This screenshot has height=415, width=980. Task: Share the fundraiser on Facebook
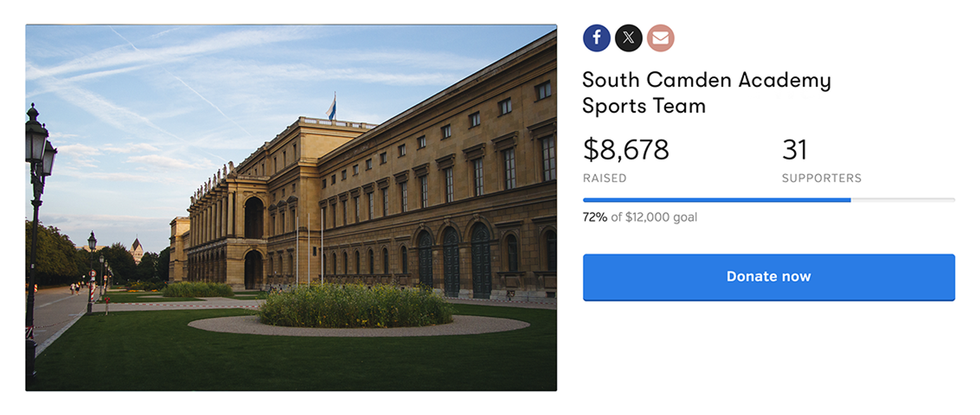[x=597, y=38]
